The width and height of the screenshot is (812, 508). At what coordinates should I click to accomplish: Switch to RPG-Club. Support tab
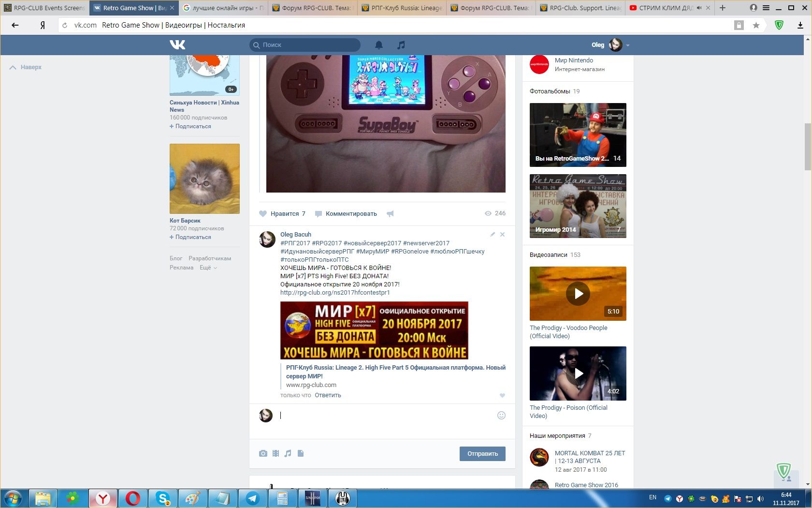580,8
